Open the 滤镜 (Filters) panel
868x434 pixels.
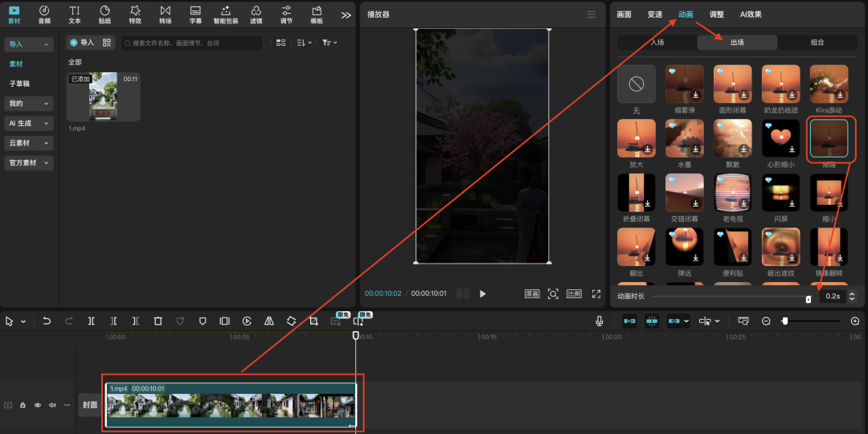[256, 14]
